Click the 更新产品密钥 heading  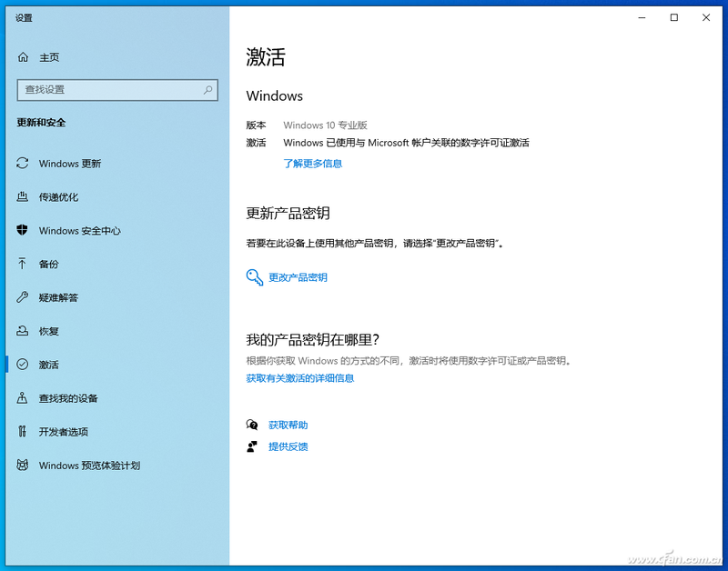pyautogui.click(x=288, y=214)
